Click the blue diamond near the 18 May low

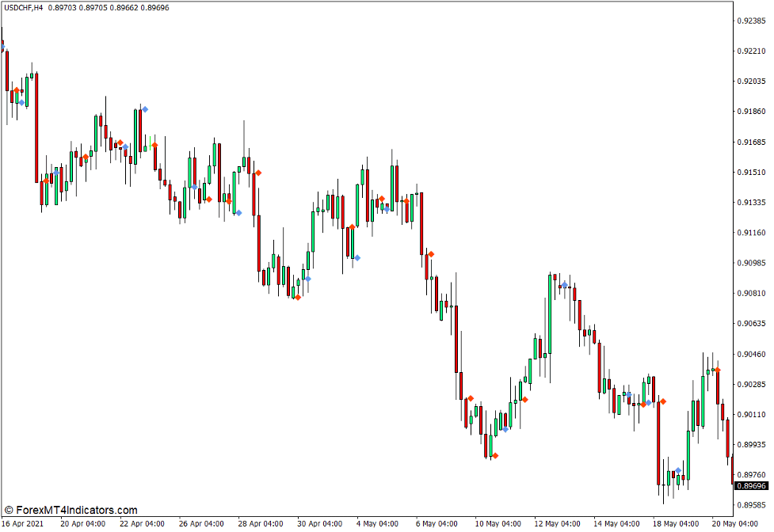point(678,469)
